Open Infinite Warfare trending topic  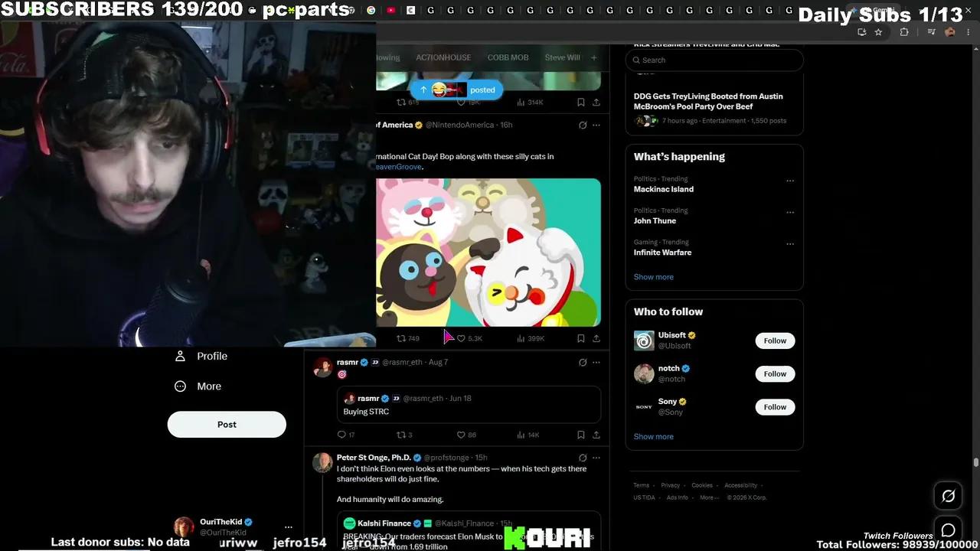click(662, 252)
